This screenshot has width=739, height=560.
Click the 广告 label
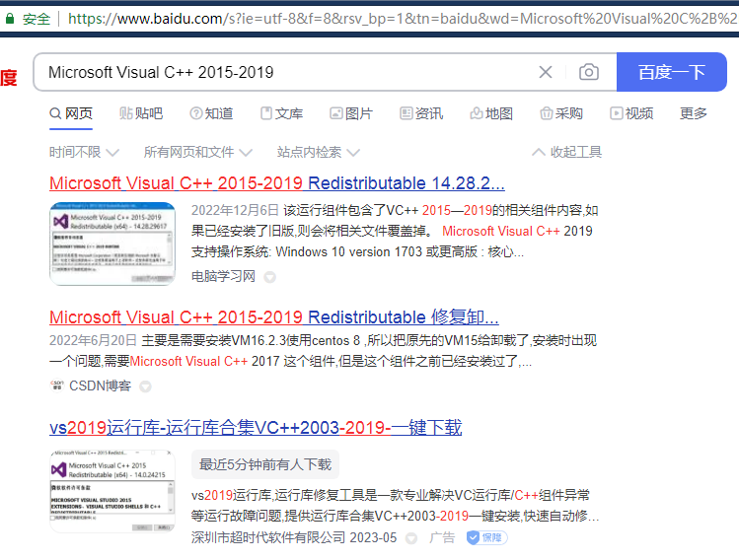tap(442, 537)
